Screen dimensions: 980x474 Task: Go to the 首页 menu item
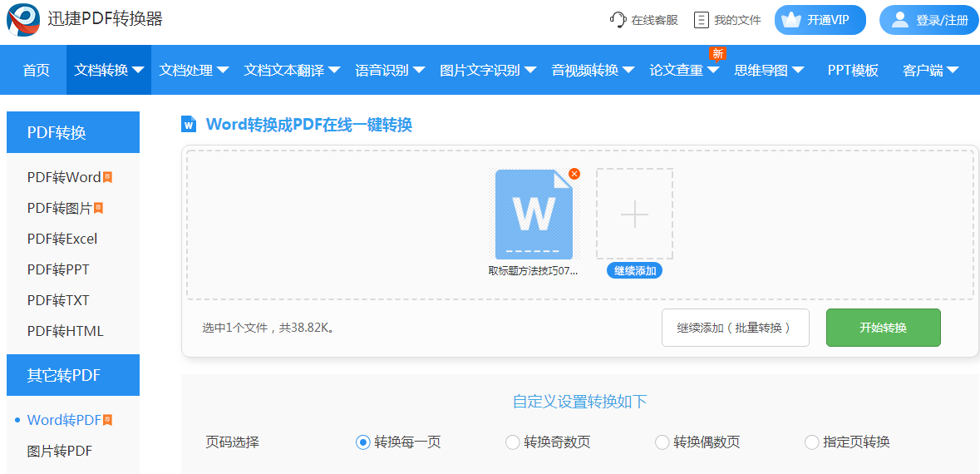click(x=37, y=70)
